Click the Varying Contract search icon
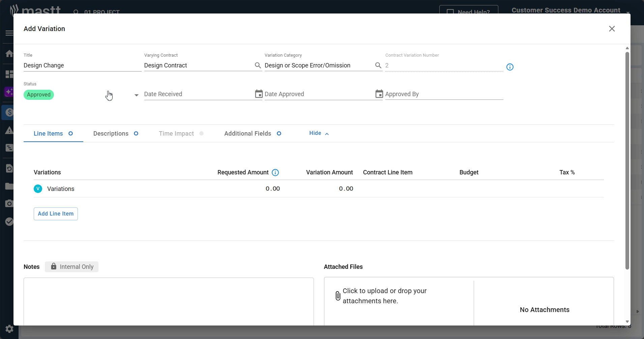The image size is (644, 339). [258, 65]
